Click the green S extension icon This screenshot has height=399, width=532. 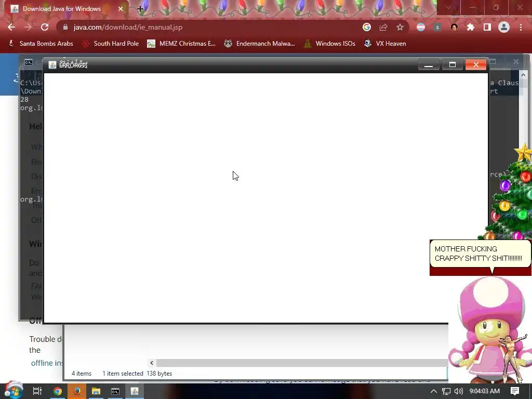437,27
